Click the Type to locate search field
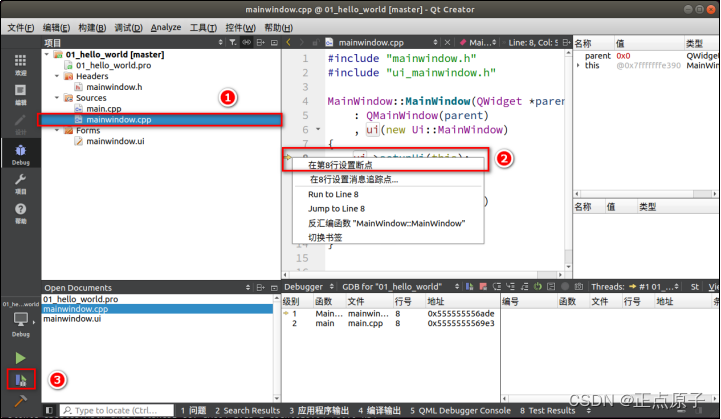The width and height of the screenshot is (721, 419). click(117, 410)
